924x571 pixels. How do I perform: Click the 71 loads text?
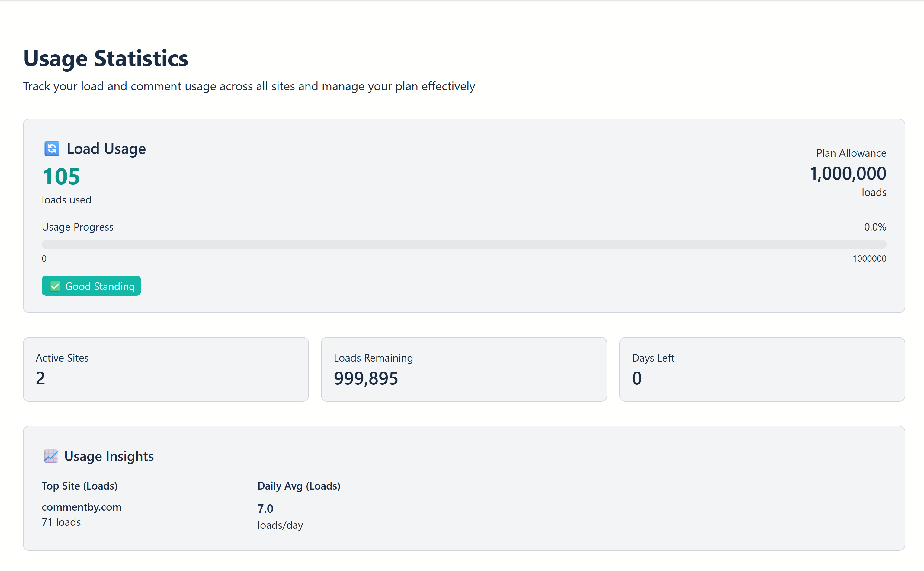click(x=61, y=522)
